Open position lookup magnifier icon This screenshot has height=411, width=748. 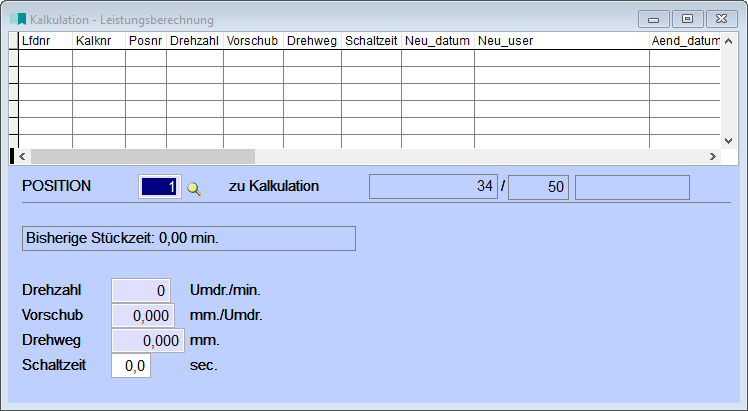(x=194, y=189)
